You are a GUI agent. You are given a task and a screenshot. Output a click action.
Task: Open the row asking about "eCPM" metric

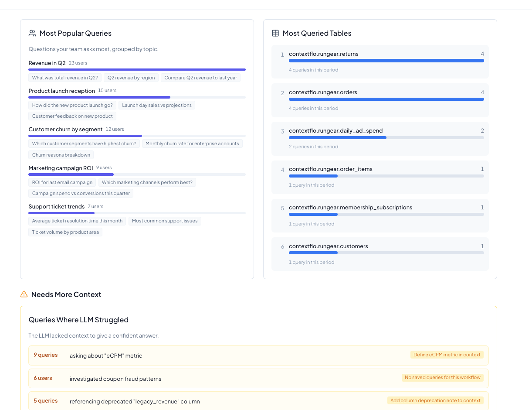259,355
